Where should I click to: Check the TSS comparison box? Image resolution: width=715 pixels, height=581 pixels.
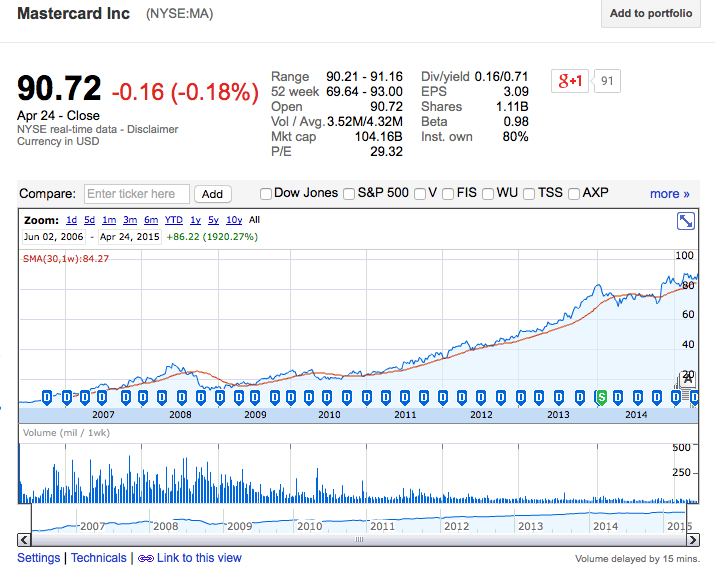[x=529, y=194]
